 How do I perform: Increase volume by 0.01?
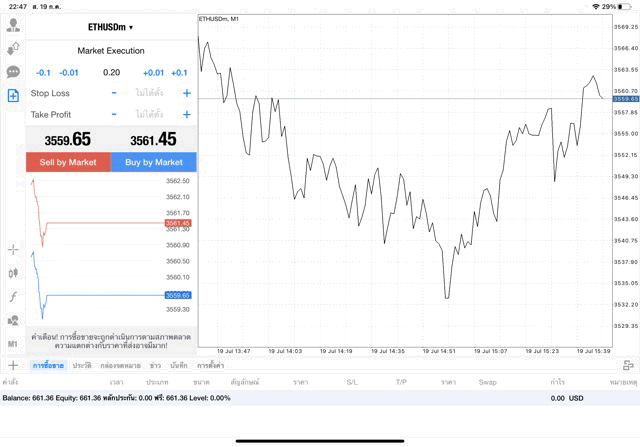(x=153, y=72)
